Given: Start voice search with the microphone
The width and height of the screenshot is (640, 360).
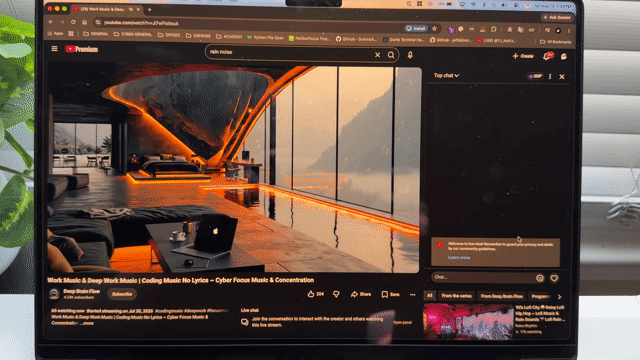Looking at the screenshot, I should tap(410, 55).
